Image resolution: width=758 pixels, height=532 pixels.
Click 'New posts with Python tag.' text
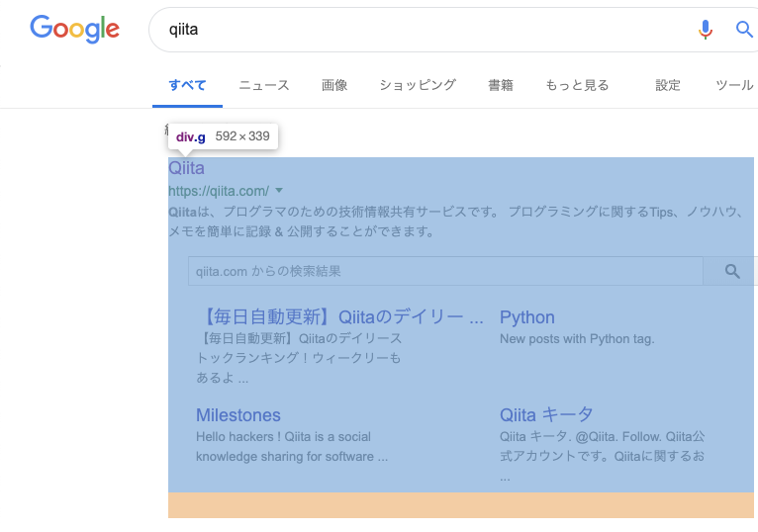click(577, 339)
